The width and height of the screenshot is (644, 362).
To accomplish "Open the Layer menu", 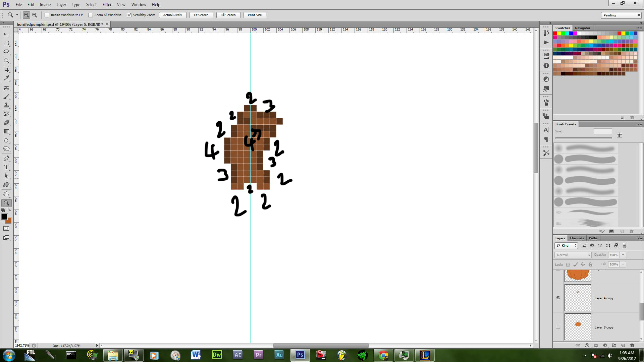I will (x=61, y=5).
